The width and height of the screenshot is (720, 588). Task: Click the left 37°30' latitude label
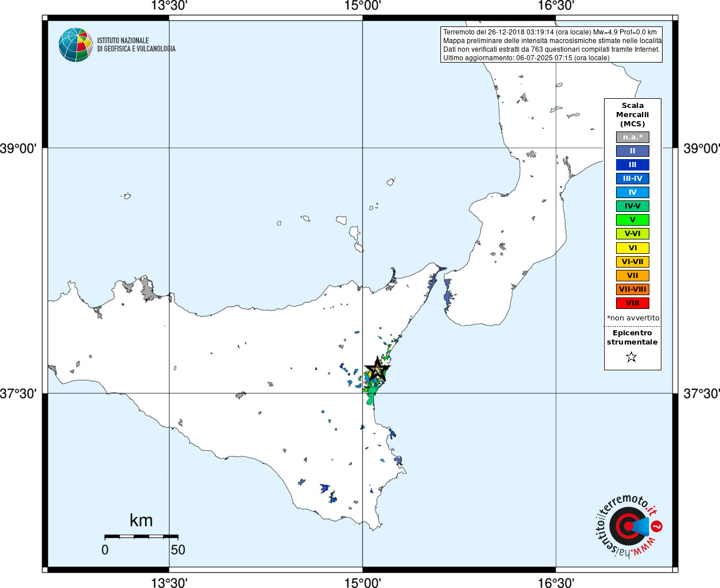click(x=18, y=394)
